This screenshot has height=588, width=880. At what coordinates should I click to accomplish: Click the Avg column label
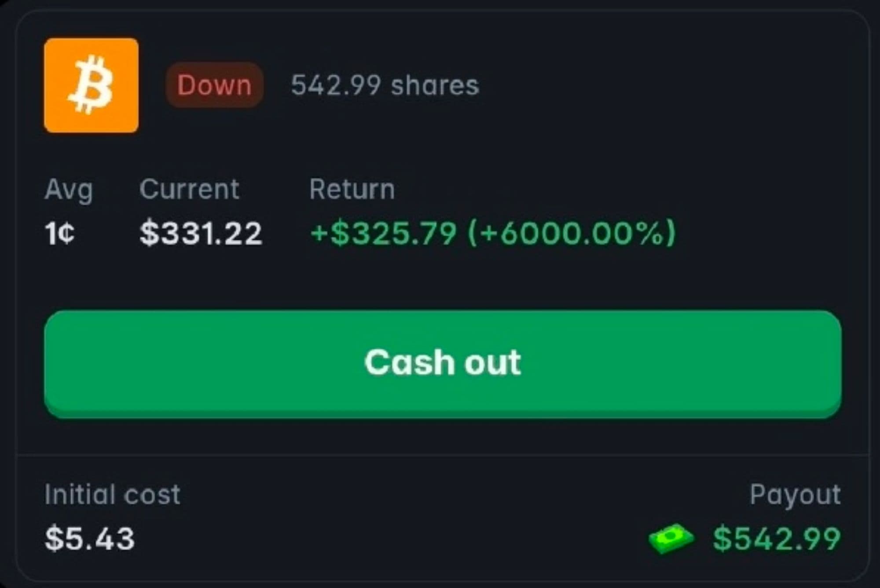pos(69,190)
